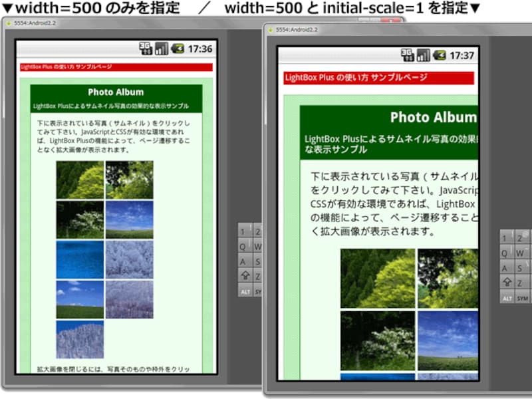Click battery icon in right emulator status bar
Image resolution: width=532 pixels, height=399 pixels.
coord(439,55)
